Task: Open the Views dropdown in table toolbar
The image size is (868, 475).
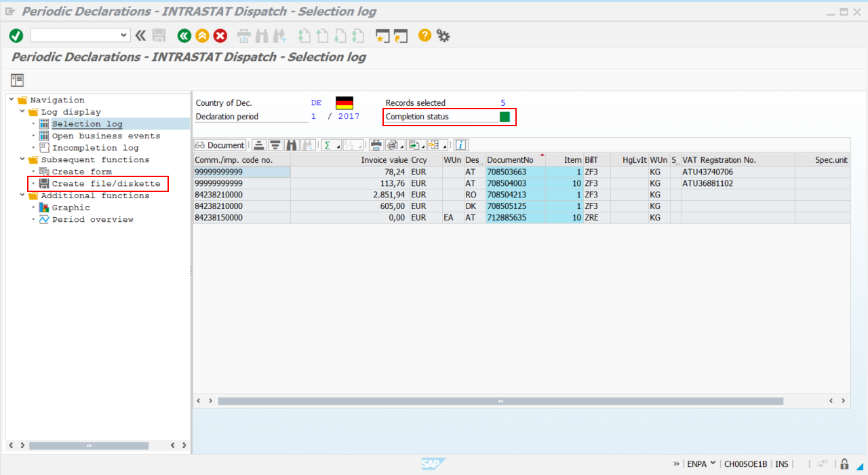Action: [395, 145]
